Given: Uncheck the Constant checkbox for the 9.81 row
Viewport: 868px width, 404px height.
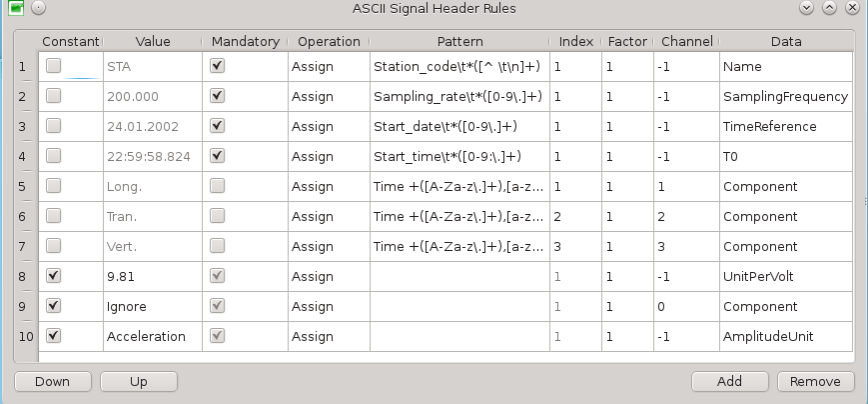Looking at the screenshot, I should click(x=54, y=276).
